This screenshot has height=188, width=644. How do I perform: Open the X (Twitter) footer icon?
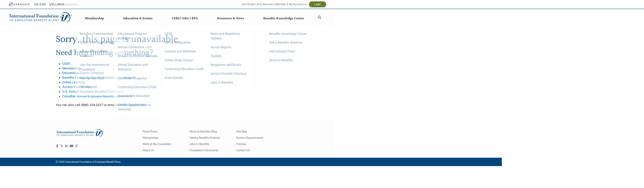coord(62,146)
